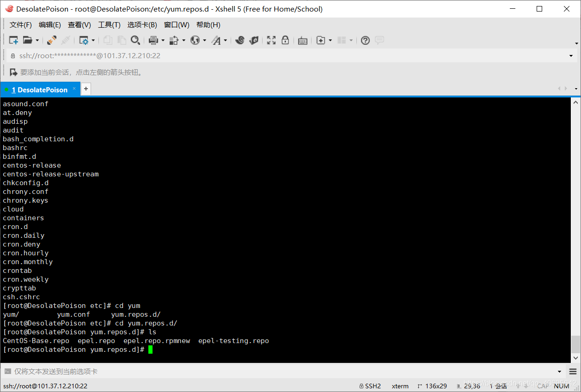Open a new session with the New icon
This screenshot has height=392, width=581.
pos(13,40)
